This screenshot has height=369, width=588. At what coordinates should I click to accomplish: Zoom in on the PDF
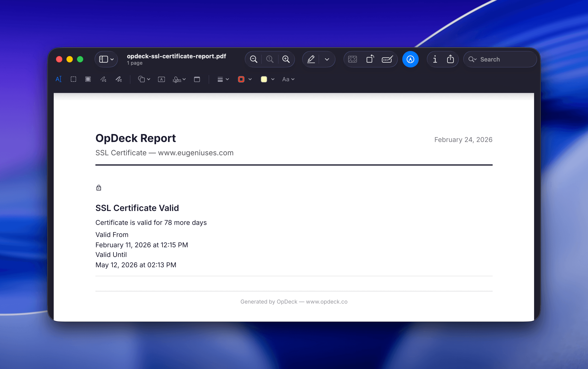point(286,59)
